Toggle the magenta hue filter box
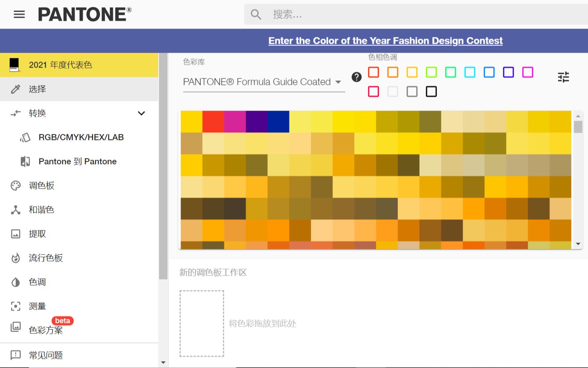 click(x=528, y=72)
